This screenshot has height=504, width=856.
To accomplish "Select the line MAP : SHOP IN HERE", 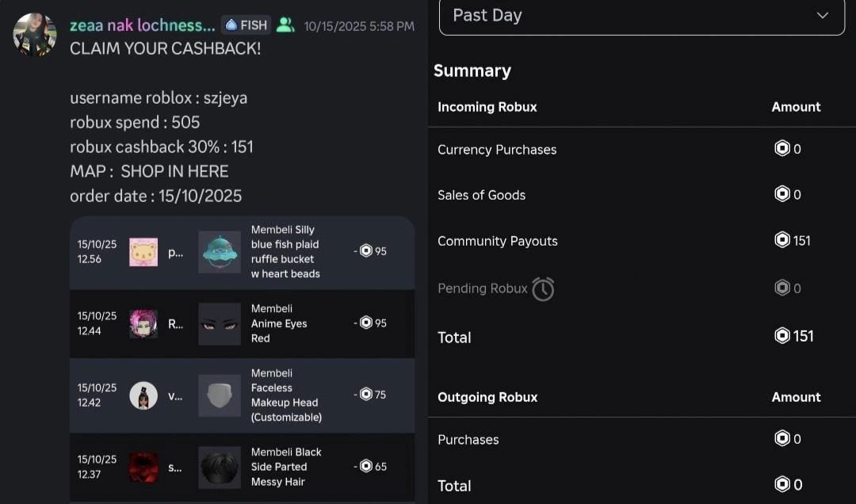I will [149, 171].
